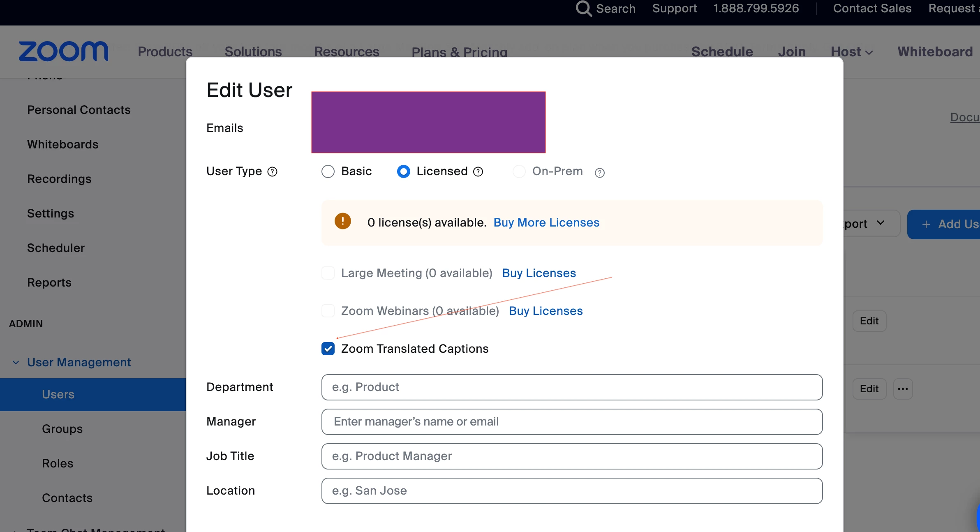Open the three-dots more options button
Image resolution: width=980 pixels, height=532 pixels.
[x=903, y=389]
